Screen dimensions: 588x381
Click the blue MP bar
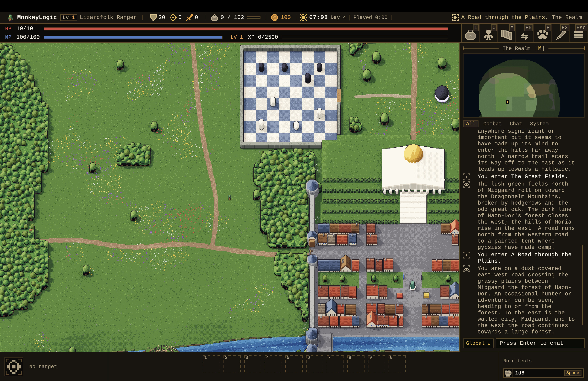tap(133, 37)
